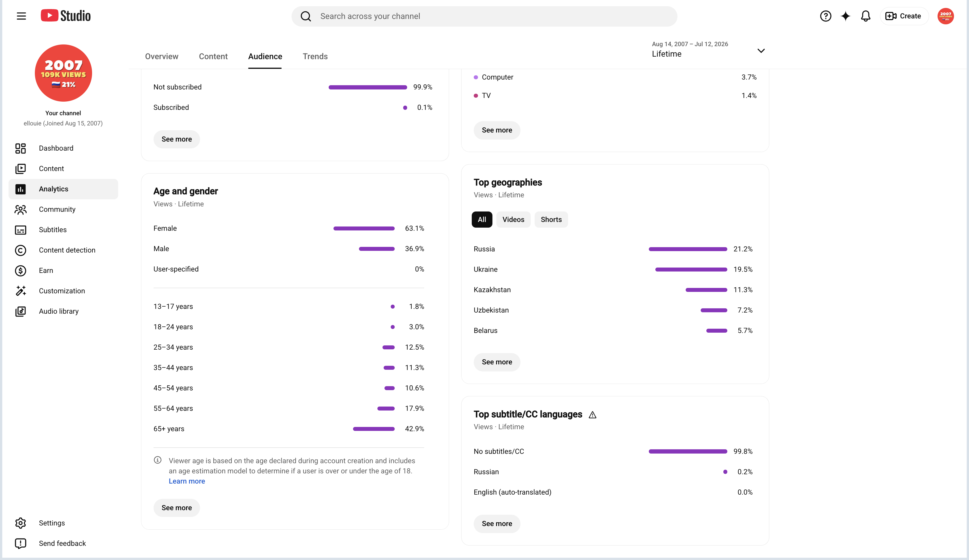Viewport: 969px width, 560px height.
Task: Switch to the Overview tab
Action: coord(161,57)
